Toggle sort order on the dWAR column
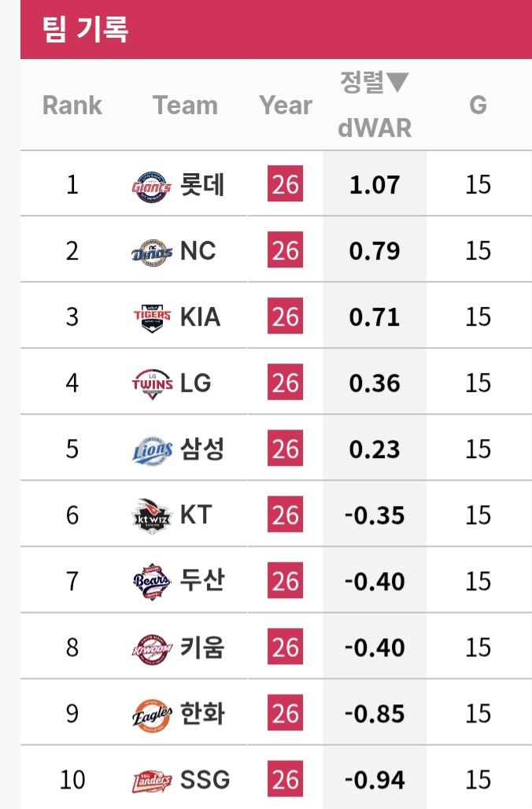Viewport: 532px width, 809px height. 375,105
